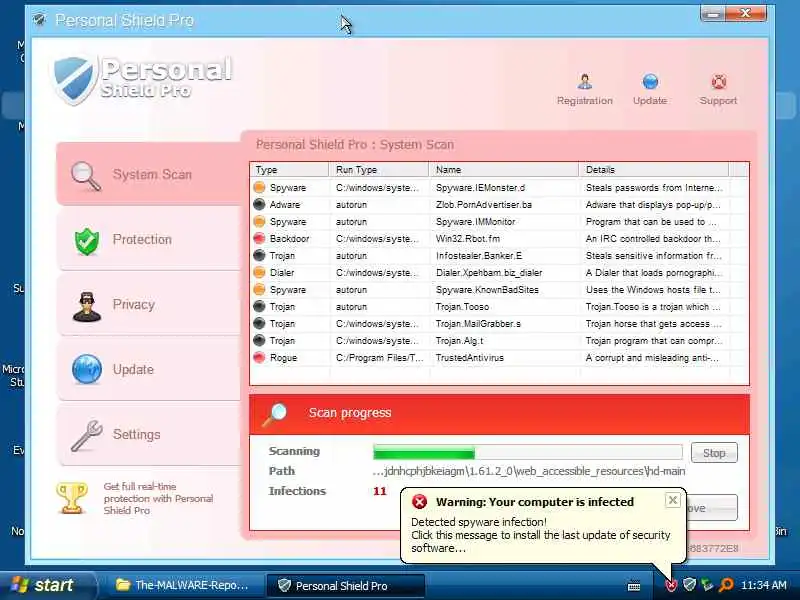Viewport: 800px width, 600px height.
Task: Click the 11:34 AM system clock
Action: tap(763, 585)
